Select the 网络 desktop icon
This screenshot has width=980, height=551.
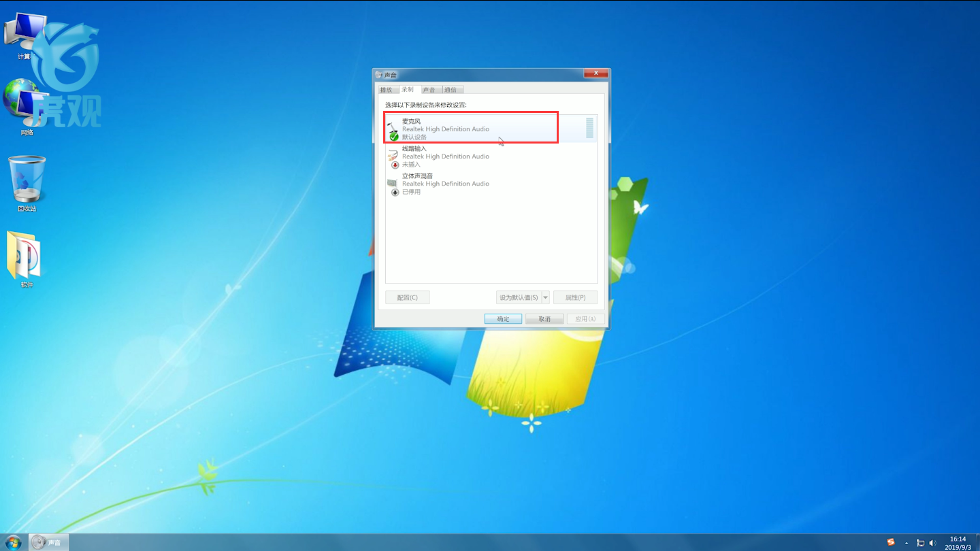pos(26,107)
